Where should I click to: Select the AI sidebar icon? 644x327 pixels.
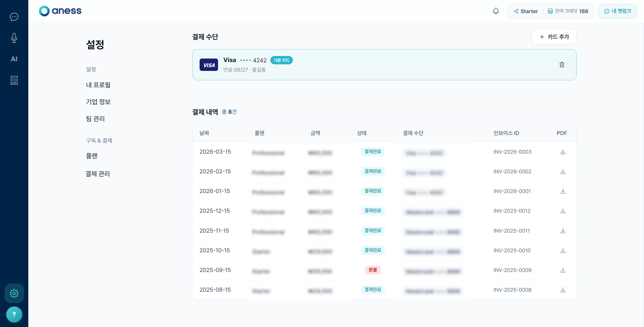[14, 59]
